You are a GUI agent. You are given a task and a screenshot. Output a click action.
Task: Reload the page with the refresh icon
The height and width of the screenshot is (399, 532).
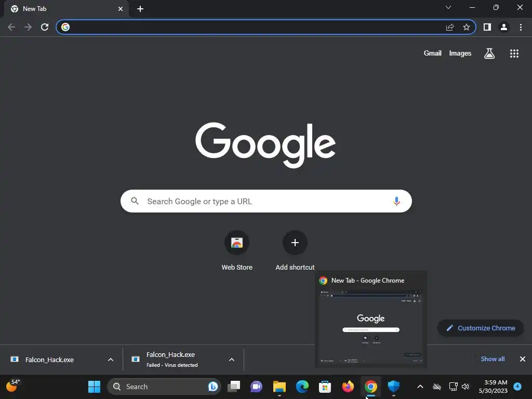tap(45, 27)
